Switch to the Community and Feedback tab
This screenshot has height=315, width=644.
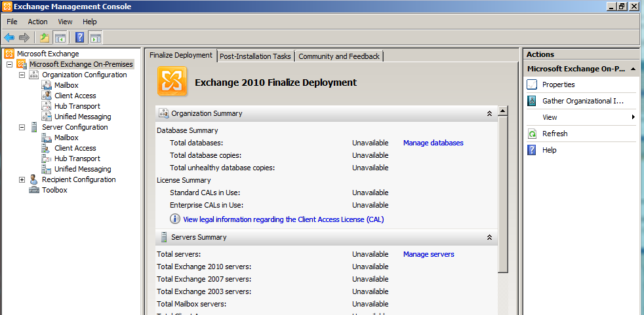pos(338,56)
